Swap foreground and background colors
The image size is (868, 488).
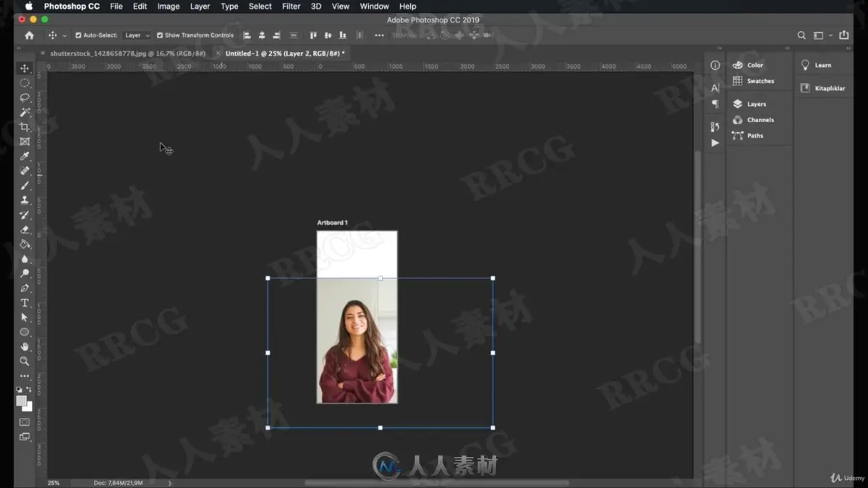click(30, 390)
